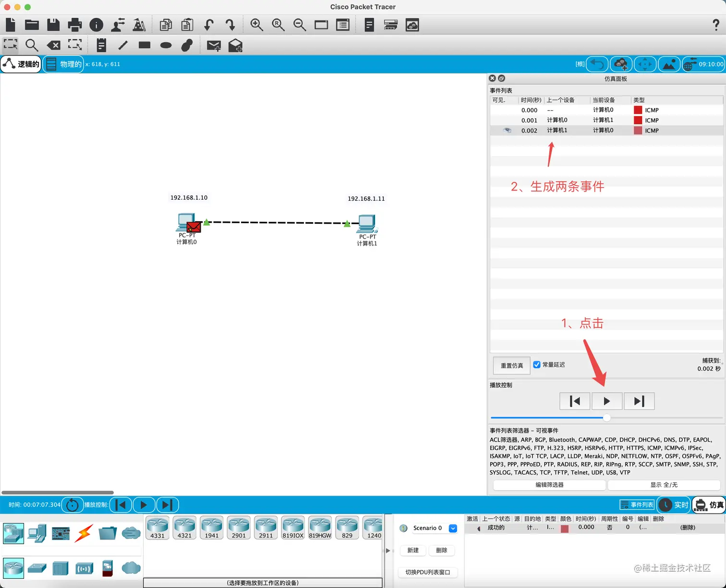Click the 显示 全/无 button

click(664, 485)
